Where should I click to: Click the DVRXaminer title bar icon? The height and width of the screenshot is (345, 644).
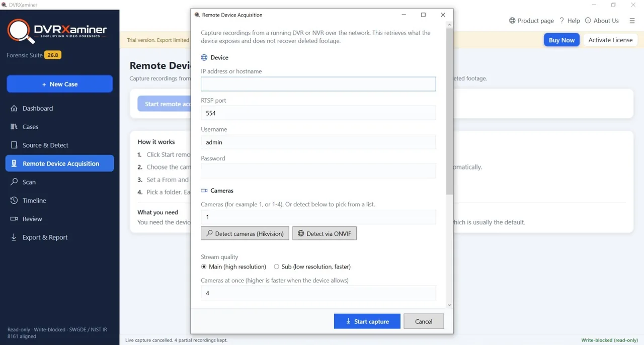click(4, 5)
